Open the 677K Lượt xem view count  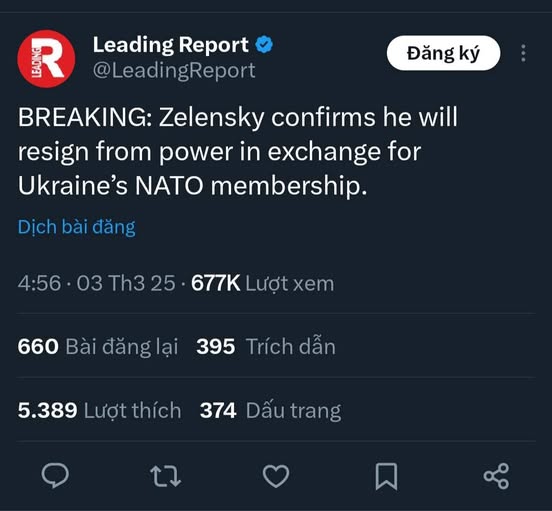pos(263,283)
